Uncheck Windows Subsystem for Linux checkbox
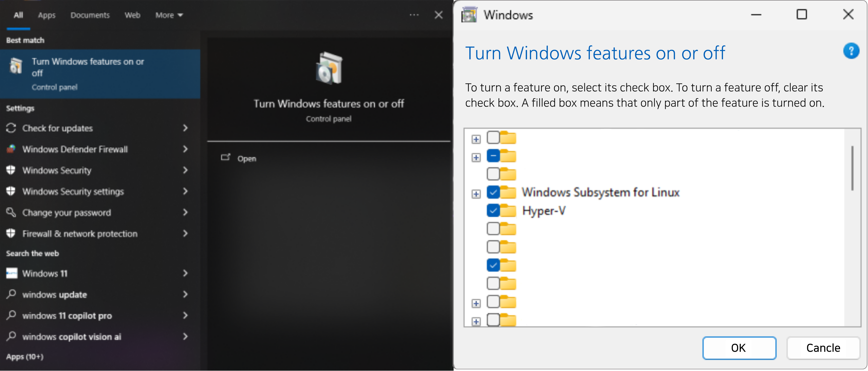The width and height of the screenshot is (868, 371). click(493, 192)
